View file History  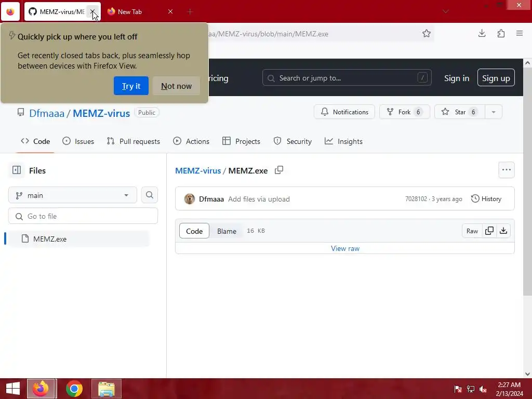point(486,199)
